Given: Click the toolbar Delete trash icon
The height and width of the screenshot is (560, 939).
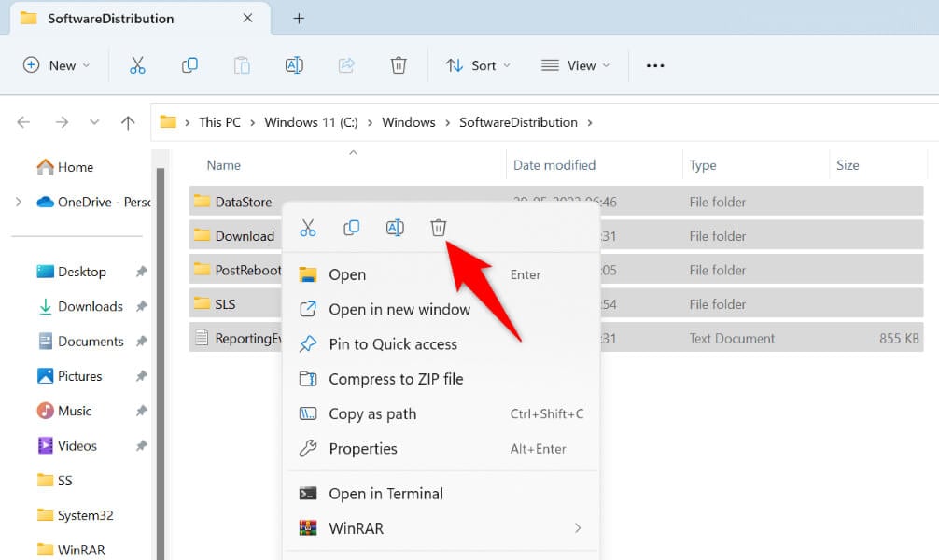Looking at the screenshot, I should tap(399, 65).
